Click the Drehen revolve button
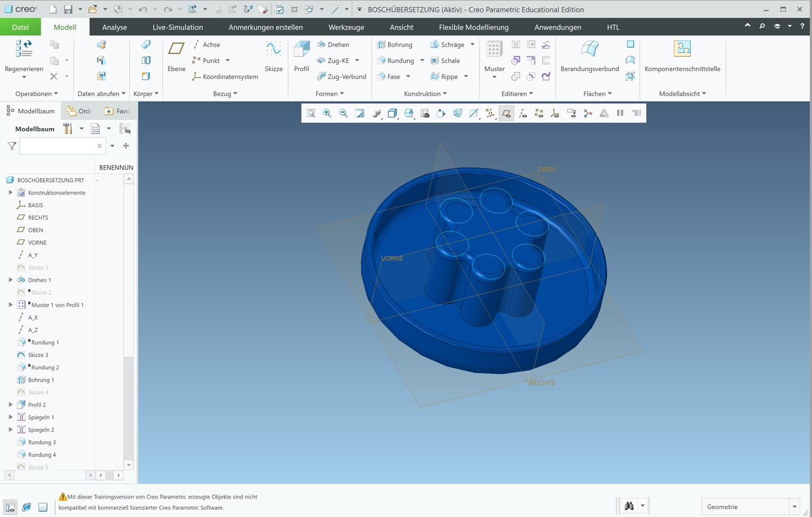 point(333,45)
